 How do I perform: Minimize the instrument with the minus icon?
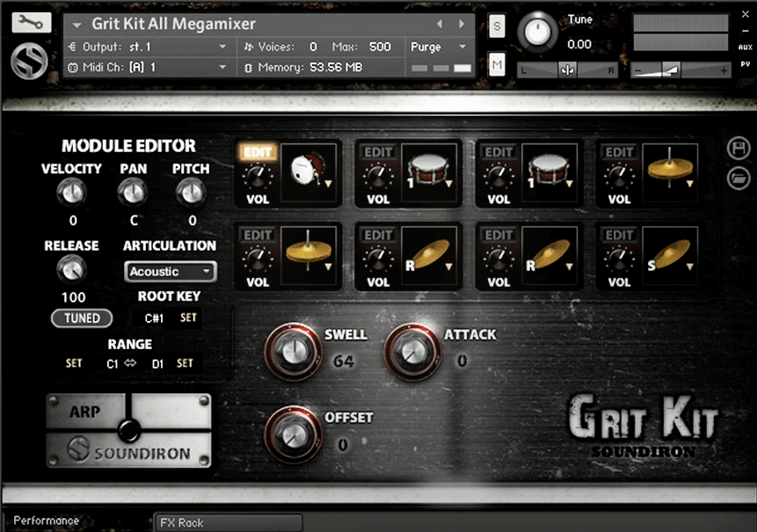745,31
